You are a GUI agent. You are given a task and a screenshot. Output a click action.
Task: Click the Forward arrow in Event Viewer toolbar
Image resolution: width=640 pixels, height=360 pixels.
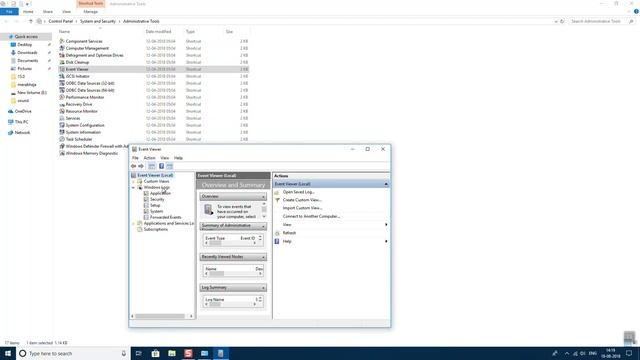tap(141, 166)
